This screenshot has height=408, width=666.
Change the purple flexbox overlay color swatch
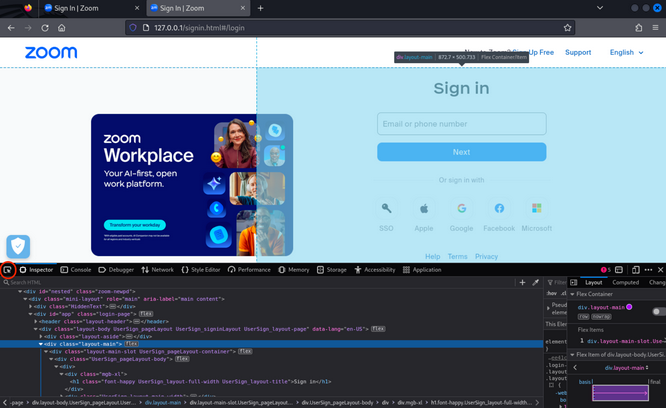coord(629,307)
